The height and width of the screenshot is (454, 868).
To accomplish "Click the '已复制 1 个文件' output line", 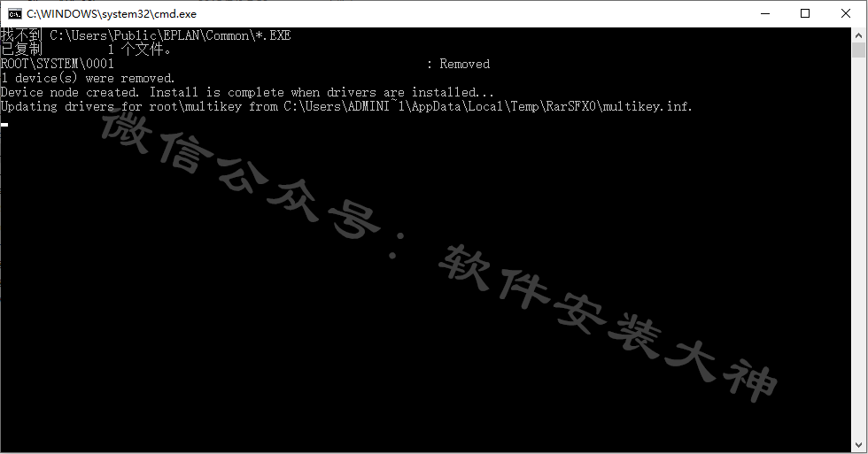I will pyautogui.click(x=86, y=50).
